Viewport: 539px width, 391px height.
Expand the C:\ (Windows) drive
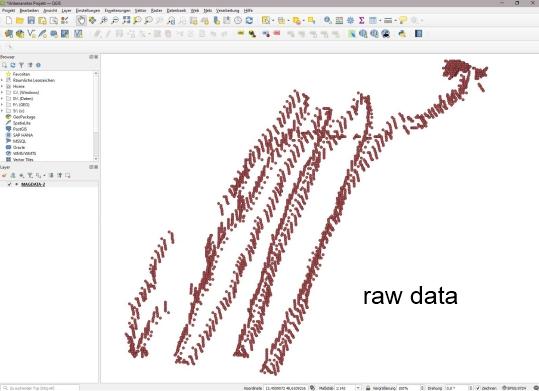coord(2,93)
